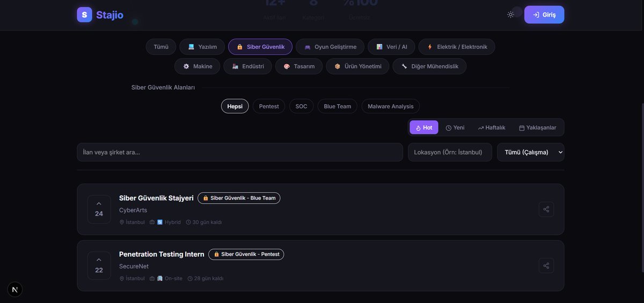Click the 28 gün kaldı deadline text
644x303 pixels.
[x=208, y=278]
